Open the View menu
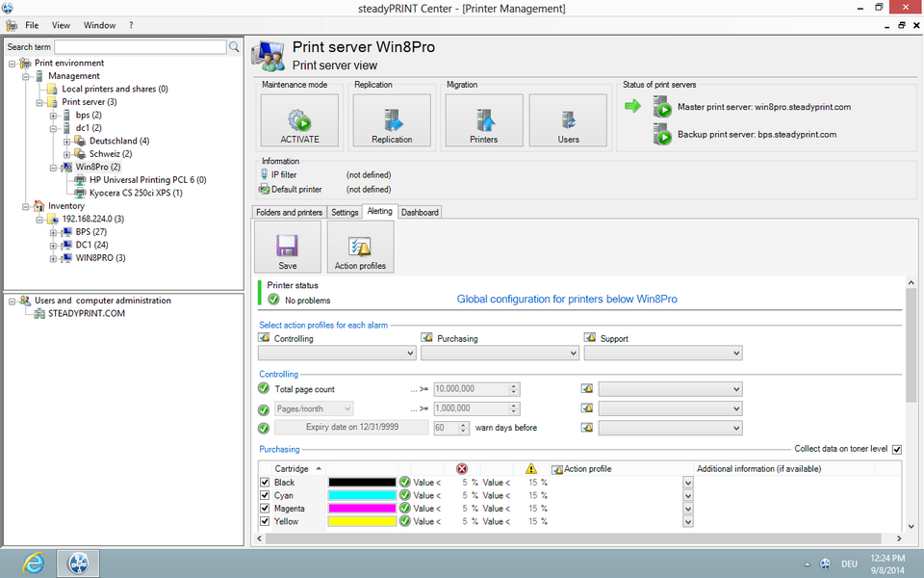This screenshot has width=924, height=578. click(61, 25)
